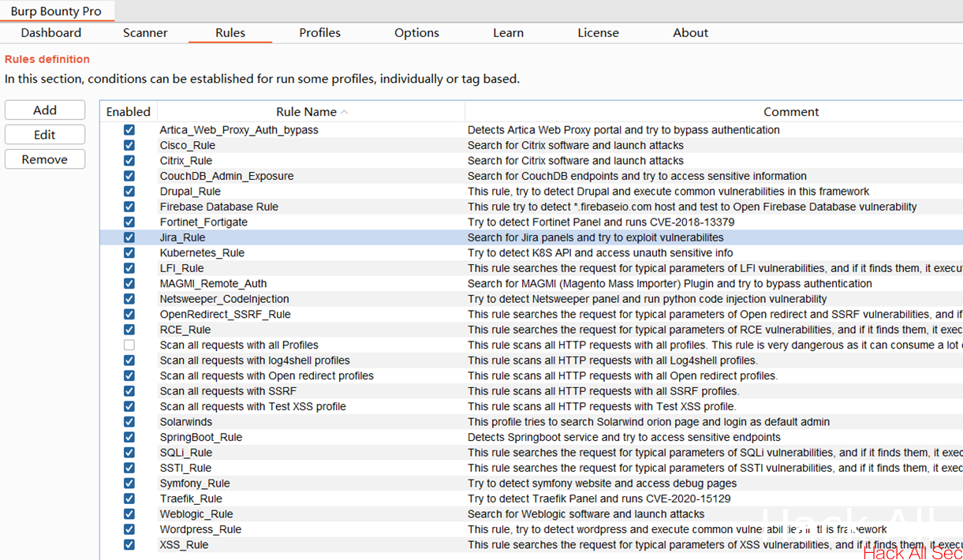Select the Burp Bounty Pro tab
Screen dimensions: 963x560
57,11
